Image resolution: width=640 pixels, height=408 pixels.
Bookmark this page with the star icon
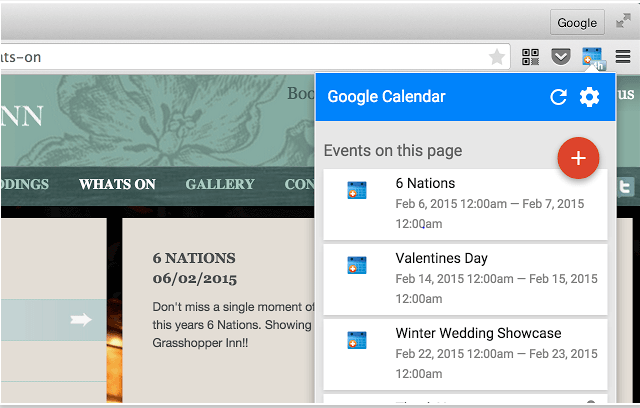[x=497, y=57]
